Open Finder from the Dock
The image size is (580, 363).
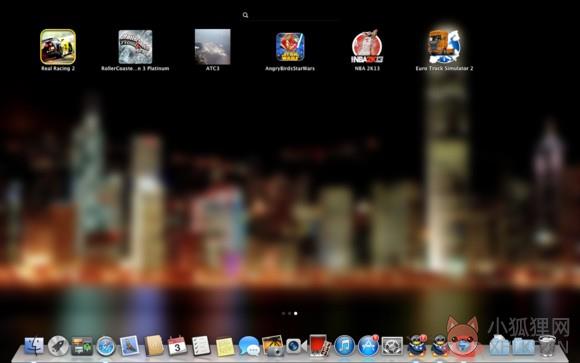point(34,346)
